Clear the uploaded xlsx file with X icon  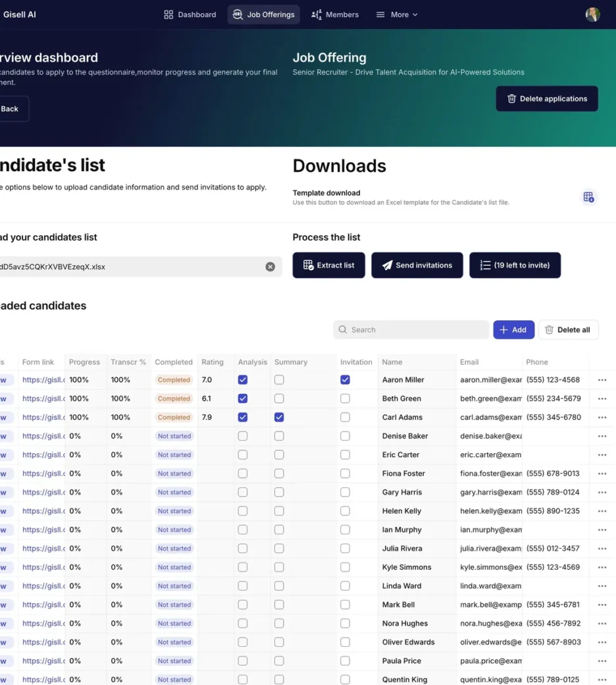pyautogui.click(x=270, y=267)
